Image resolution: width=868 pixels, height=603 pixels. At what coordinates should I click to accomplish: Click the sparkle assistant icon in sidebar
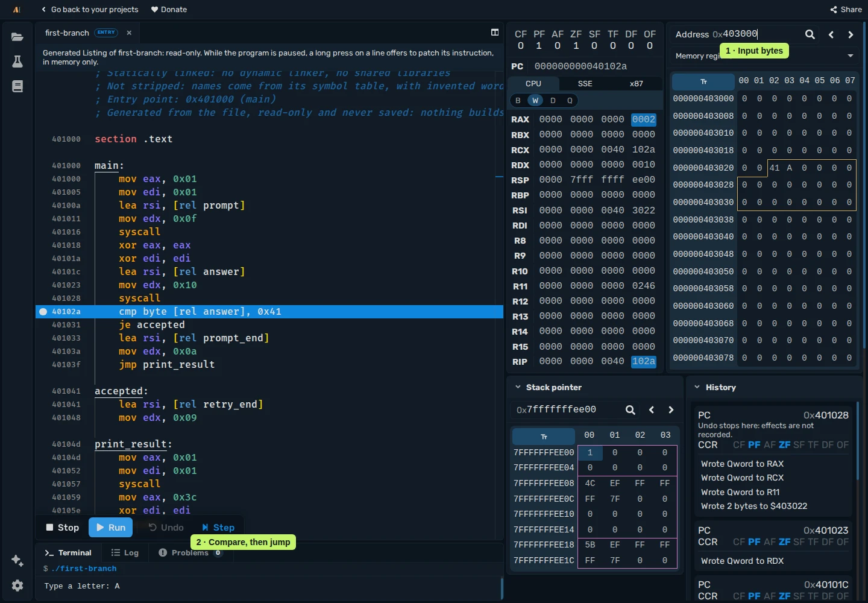17,561
